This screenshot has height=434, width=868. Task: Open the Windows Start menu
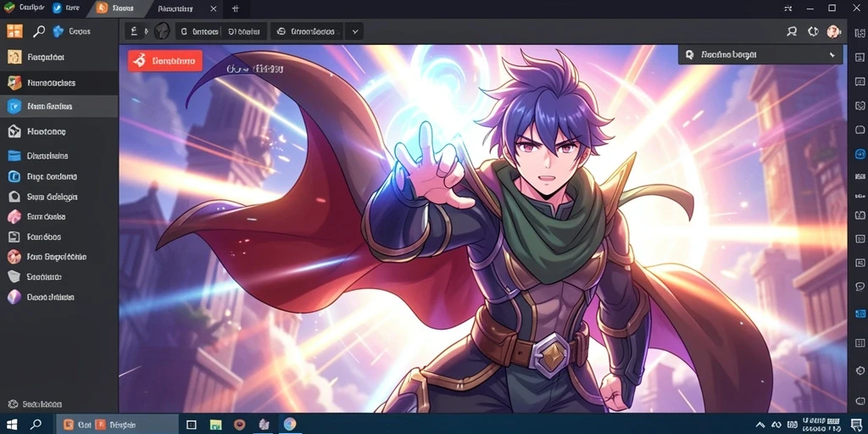[12, 425]
